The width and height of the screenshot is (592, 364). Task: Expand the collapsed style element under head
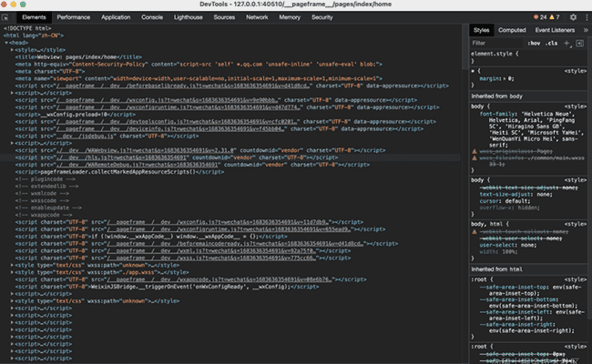coord(12,50)
